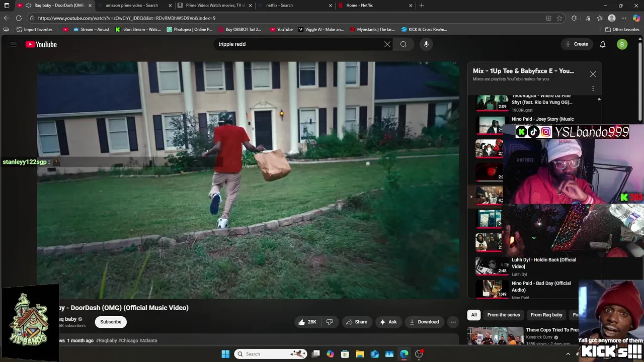This screenshot has width=644, height=362.
Task: Open the account avatar 'B' menu
Action: [622, 44]
